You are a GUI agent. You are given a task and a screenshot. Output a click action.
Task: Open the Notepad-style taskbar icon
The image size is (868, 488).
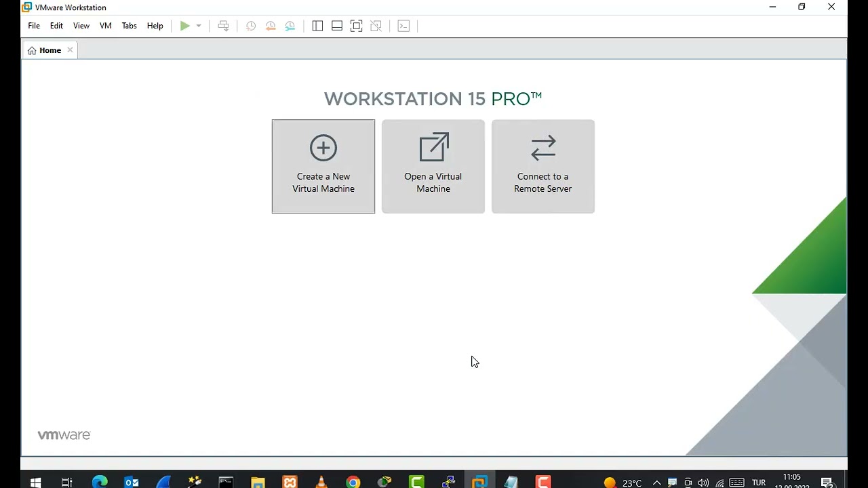511,482
